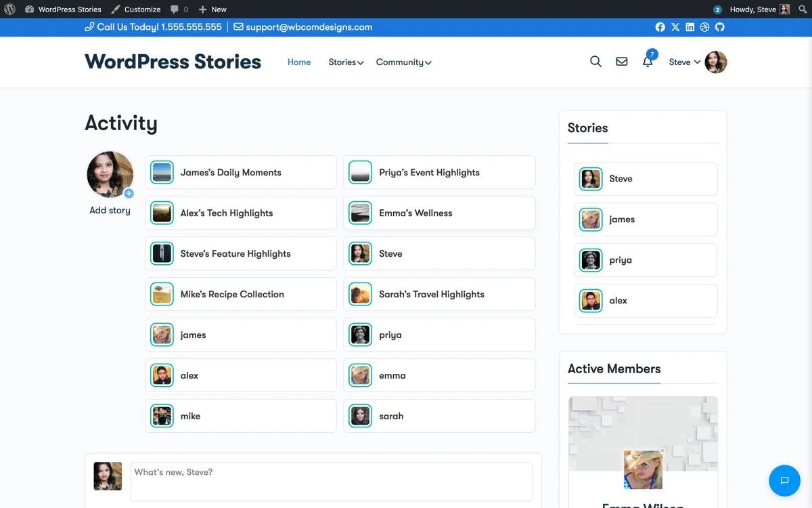812x508 pixels.
Task: Open alex story in the Activity grid
Action: click(x=240, y=376)
